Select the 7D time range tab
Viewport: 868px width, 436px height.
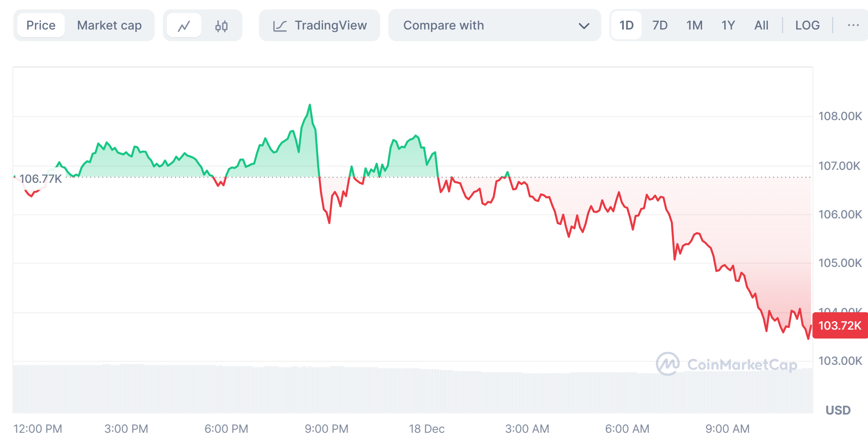(660, 25)
